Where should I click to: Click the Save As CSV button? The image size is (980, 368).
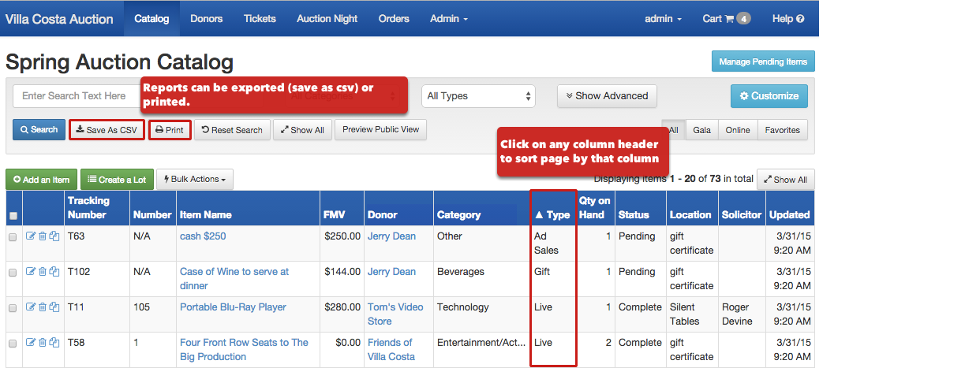tap(107, 130)
